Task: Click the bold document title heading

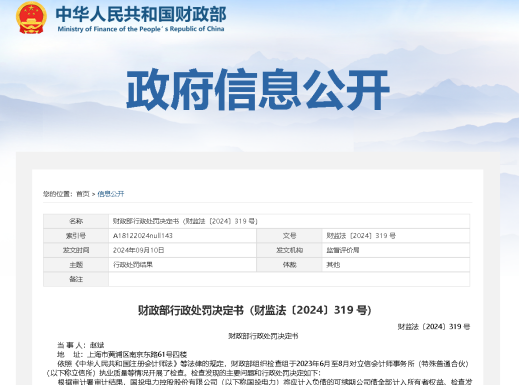Action: 255,310
